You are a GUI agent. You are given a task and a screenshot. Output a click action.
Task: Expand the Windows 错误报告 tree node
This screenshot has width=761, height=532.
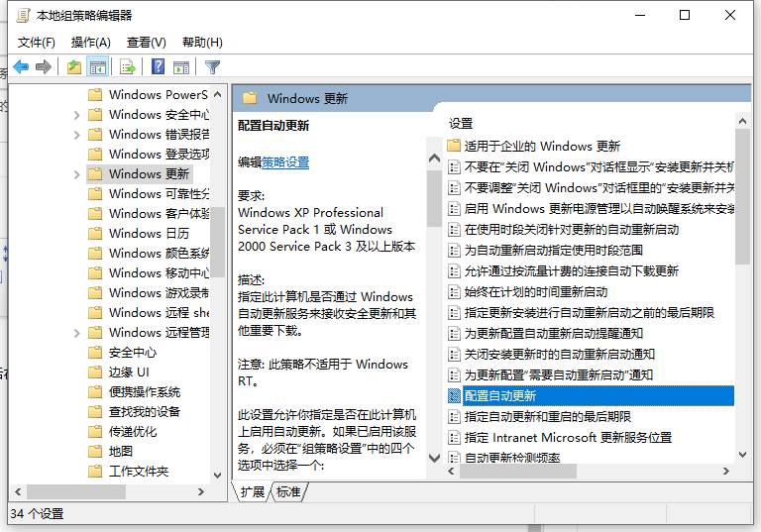77,135
